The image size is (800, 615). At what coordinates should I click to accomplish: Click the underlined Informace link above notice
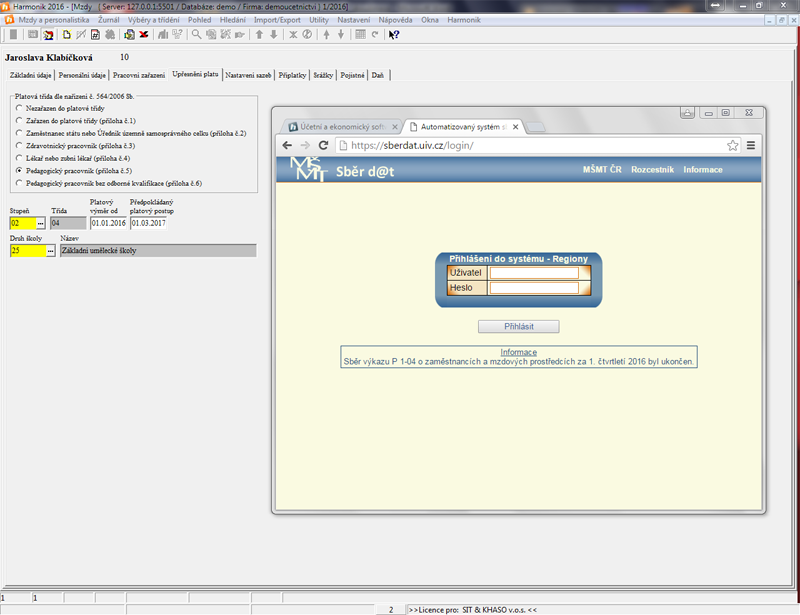(518, 352)
